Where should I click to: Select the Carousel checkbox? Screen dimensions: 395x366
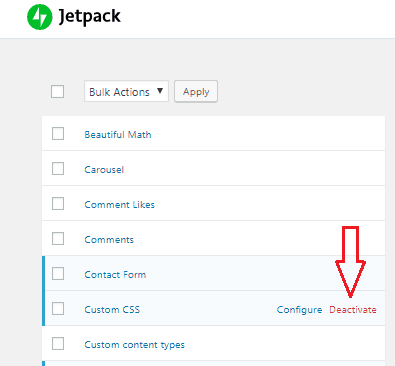point(58,169)
